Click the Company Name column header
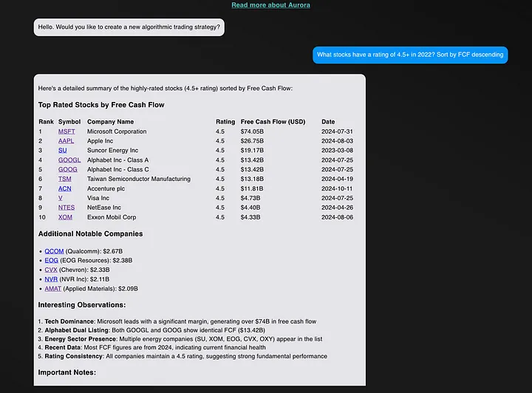The height and width of the screenshot is (393, 532). coord(110,122)
